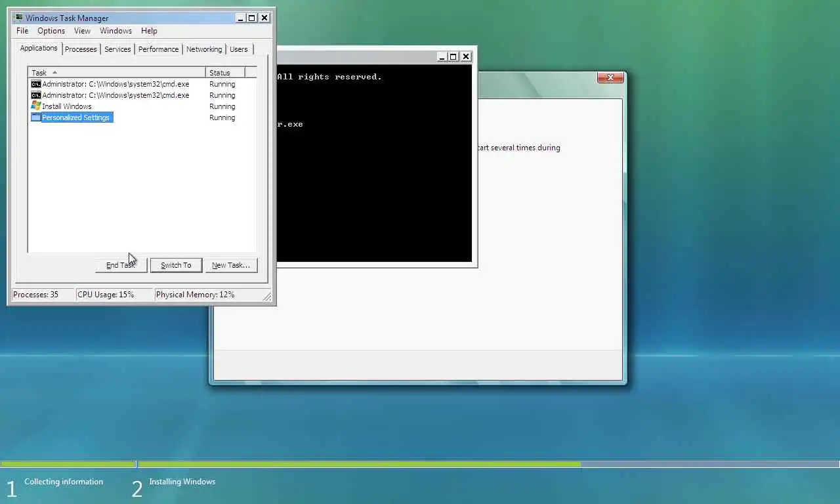The height and width of the screenshot is (504, 840).
Task: Click the Installing Windows step label
Action: click(x=182, y=482)
